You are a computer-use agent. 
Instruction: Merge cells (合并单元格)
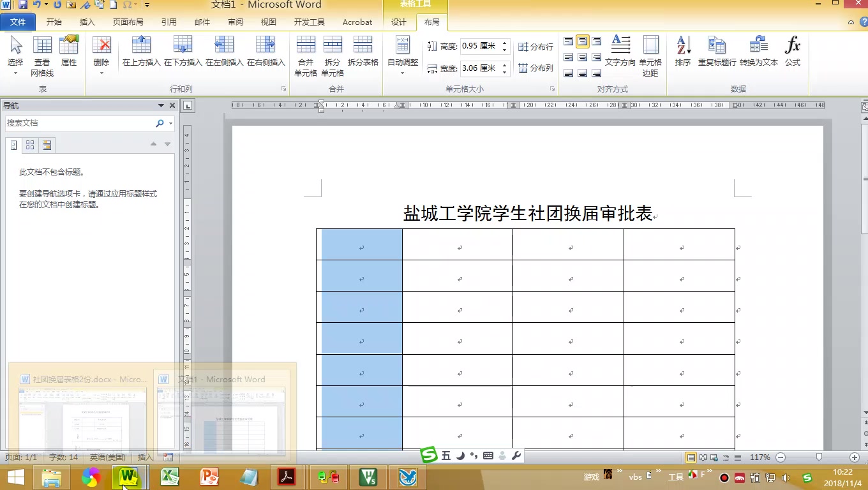pos(306,56)
